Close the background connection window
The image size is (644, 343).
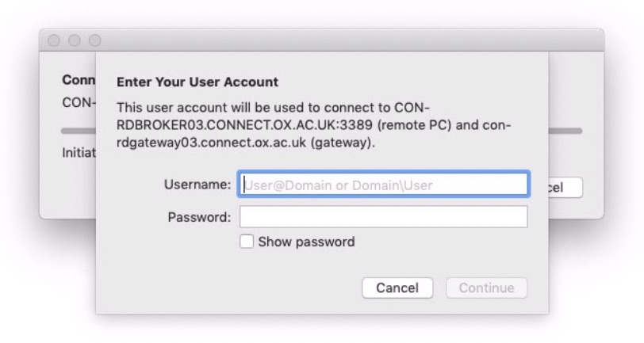coord(55,40)
